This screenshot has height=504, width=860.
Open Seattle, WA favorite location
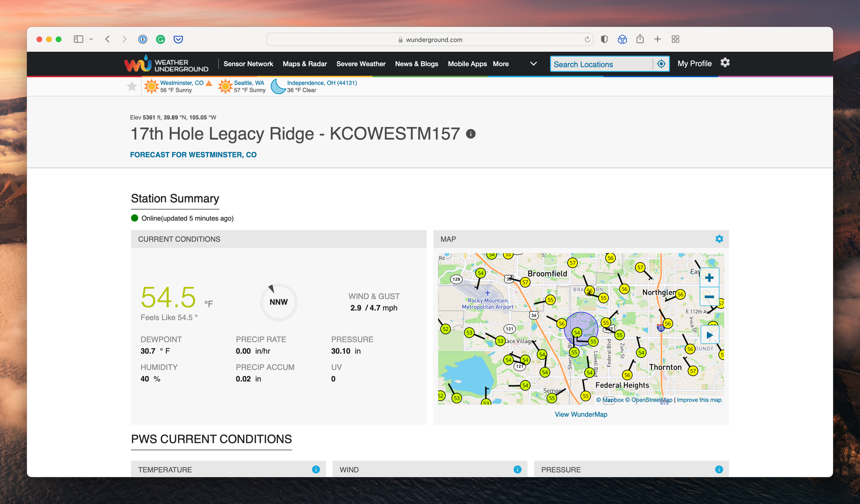(249, 83)
